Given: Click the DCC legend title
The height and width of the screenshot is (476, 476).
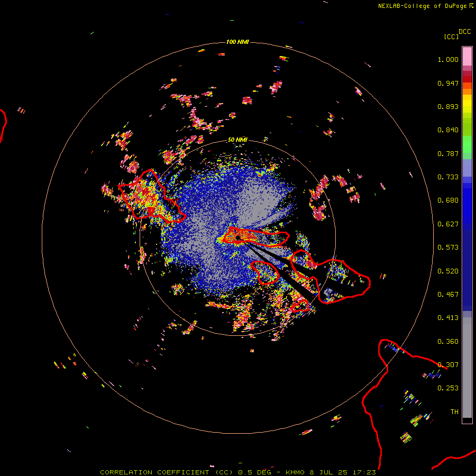Looking at the screenshot, I should coord(465,32).
